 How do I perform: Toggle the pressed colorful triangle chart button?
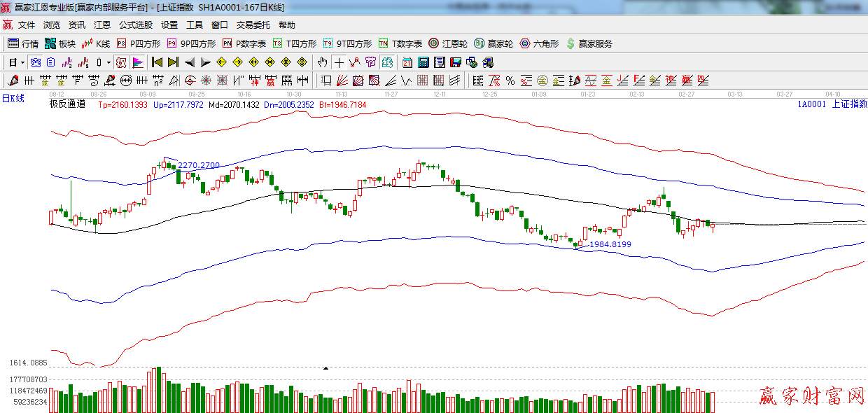(137, 62)
